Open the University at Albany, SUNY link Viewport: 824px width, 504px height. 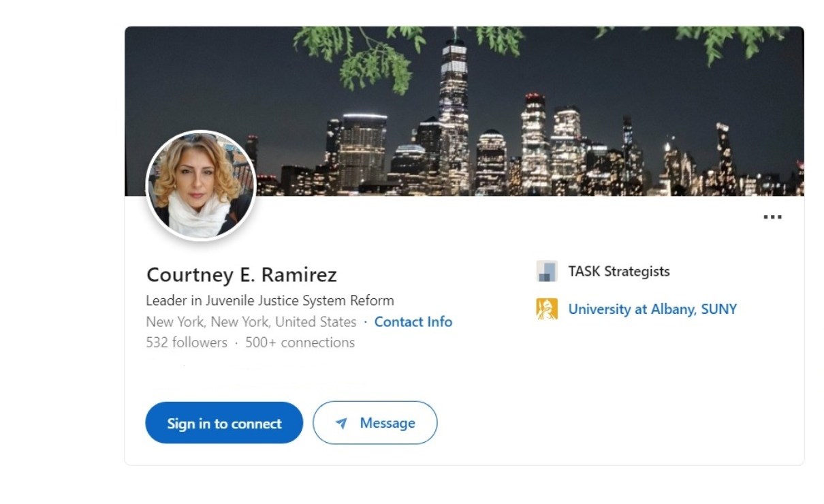coord(652,309)
